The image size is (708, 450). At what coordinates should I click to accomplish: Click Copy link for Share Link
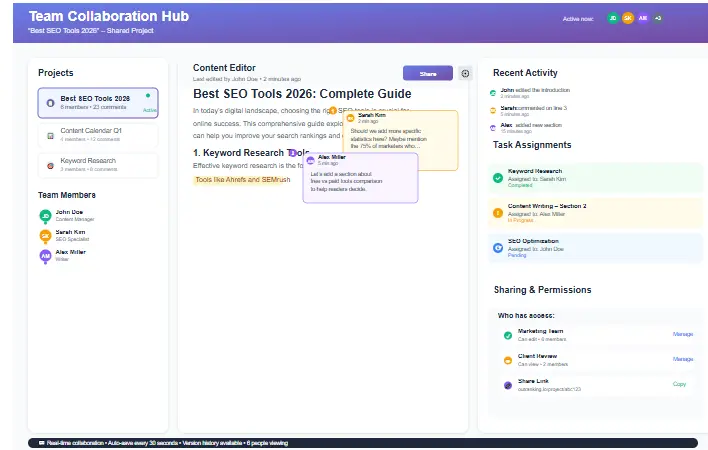[679, 384]
